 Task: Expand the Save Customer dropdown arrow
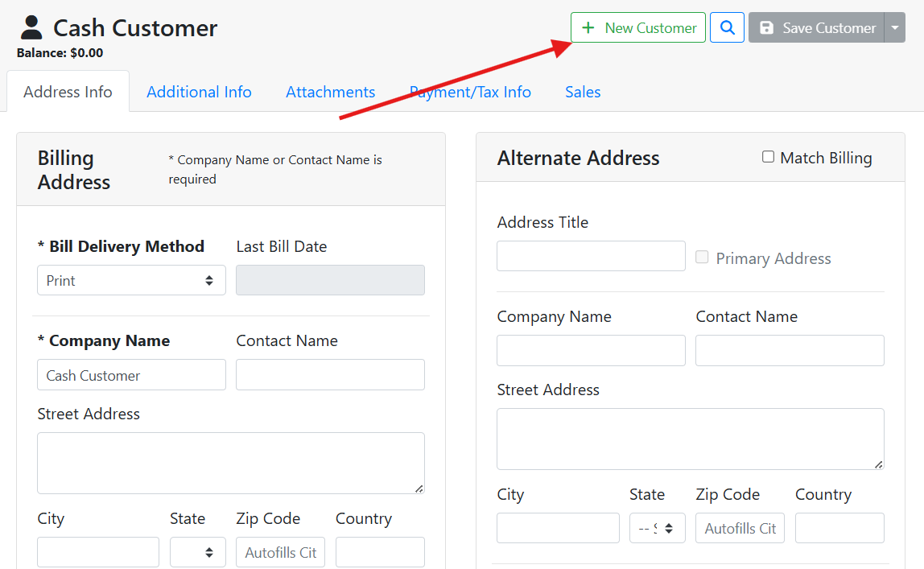[x=895, y=28]
